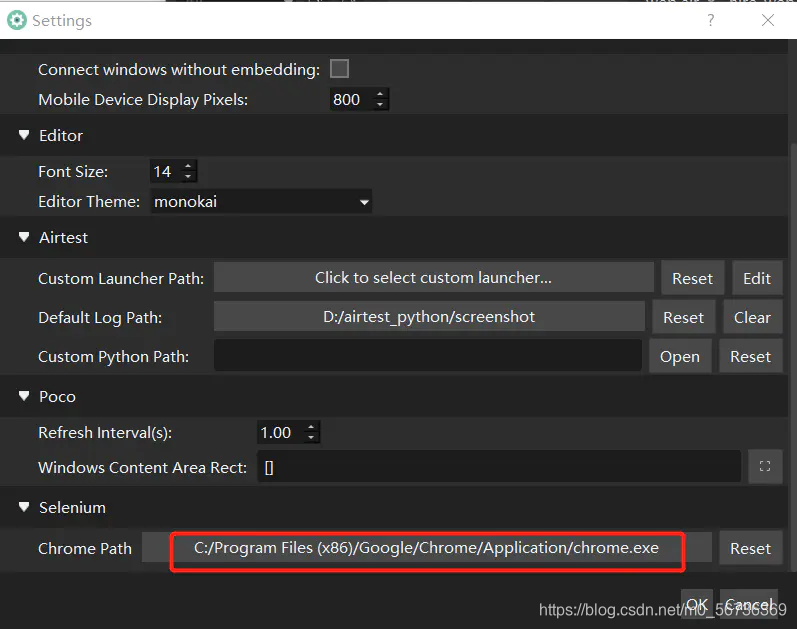
Task: Reset the Default Log Path
Action: pos(684,317)
